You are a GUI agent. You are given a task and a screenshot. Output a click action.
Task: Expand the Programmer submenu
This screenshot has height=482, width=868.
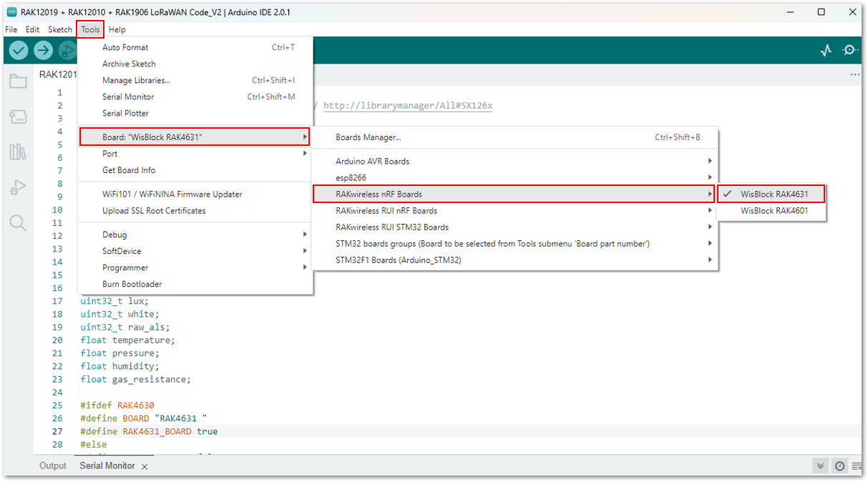click(x=195, y=267)
